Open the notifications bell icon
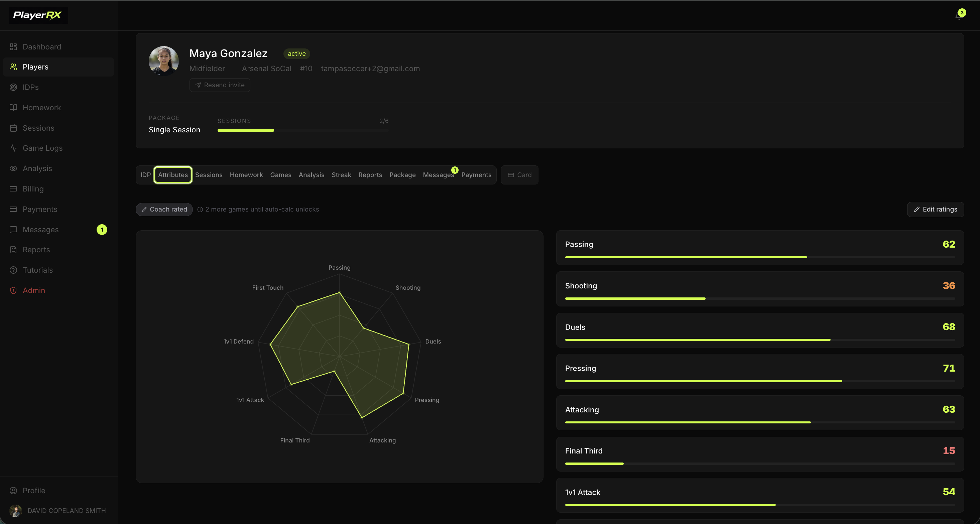This screenshot has width=980, height=524. pyautogui.click(x=958, y=16)
